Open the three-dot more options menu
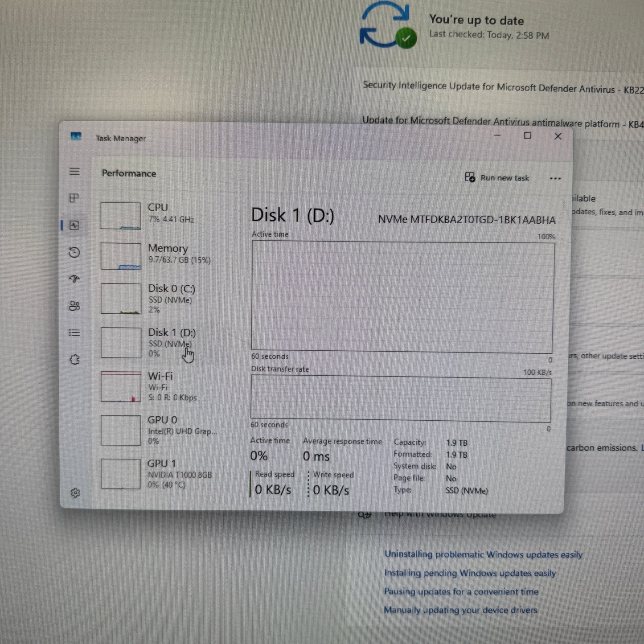Image resolution: width=644 pixels, height=644 pixels. click(x=555, y=178)
